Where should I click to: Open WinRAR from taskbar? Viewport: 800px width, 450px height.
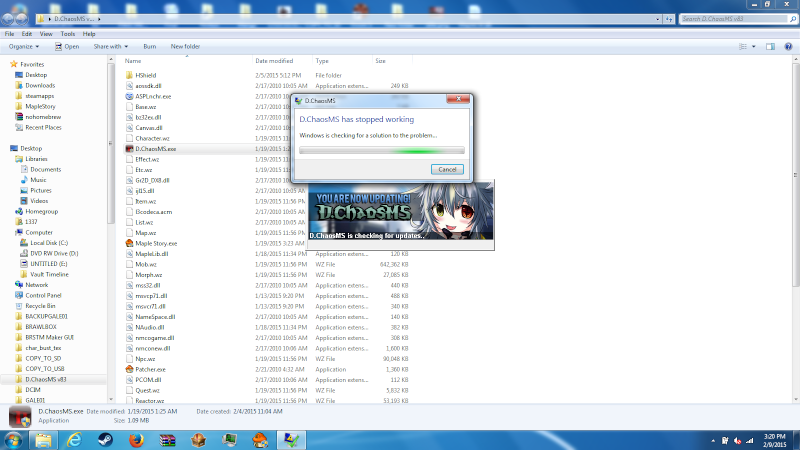[167, 440]
